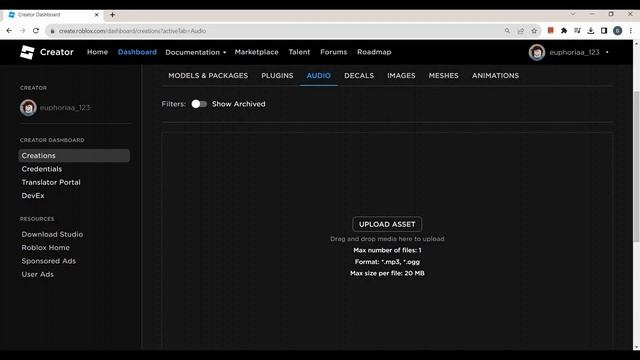Go back using browser back arrow

coord(9,31)
